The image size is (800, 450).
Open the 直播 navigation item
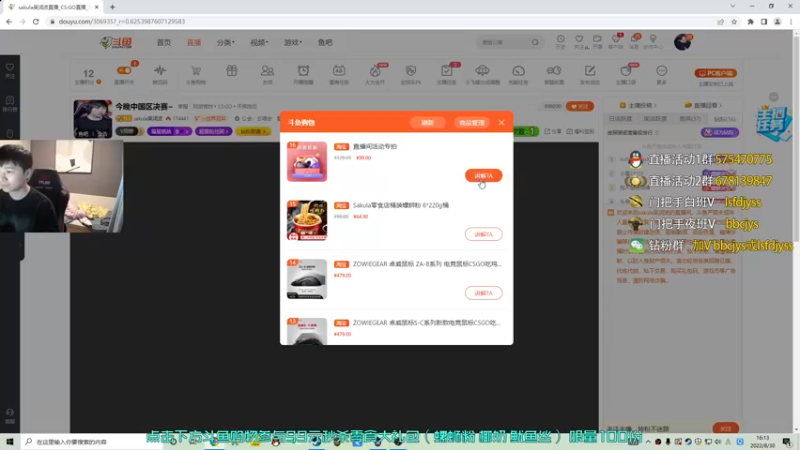(194, 42)
